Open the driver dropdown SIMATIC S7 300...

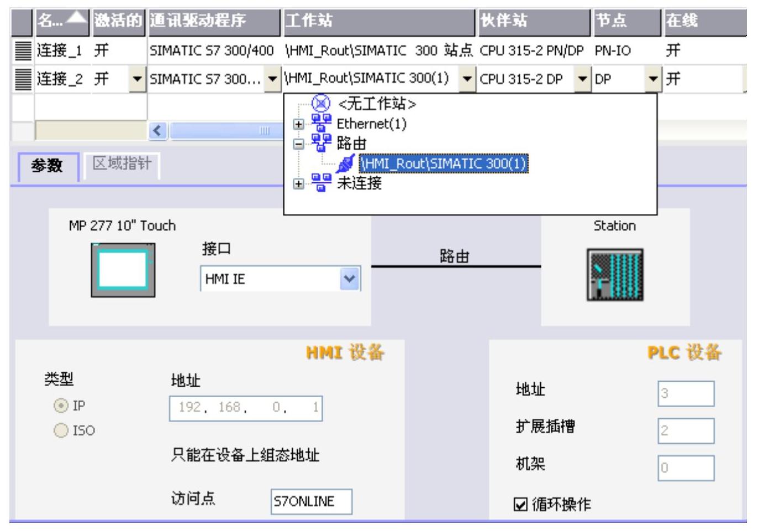tap(272, 79)
